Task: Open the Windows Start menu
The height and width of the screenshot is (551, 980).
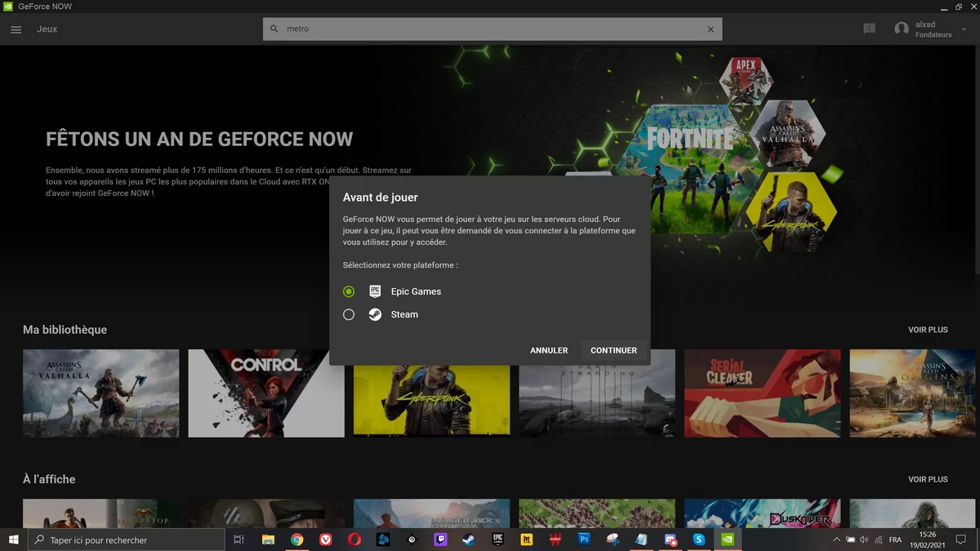Action: (14, 540)
